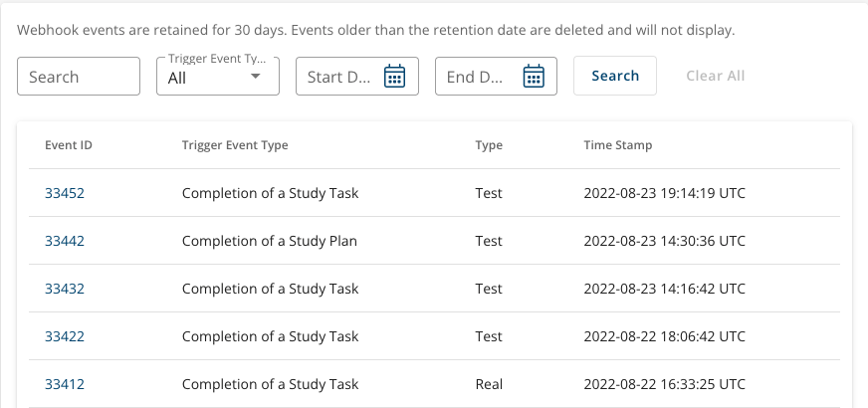Select the row marked Real type

(x=434, y=384)
